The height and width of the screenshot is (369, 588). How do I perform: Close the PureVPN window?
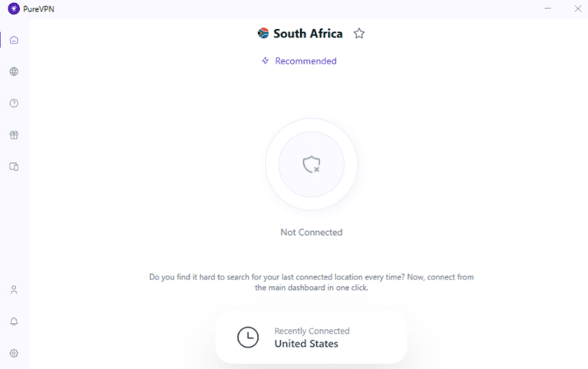point(577,8)
